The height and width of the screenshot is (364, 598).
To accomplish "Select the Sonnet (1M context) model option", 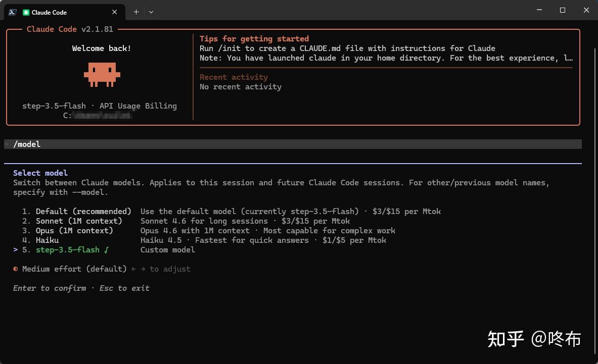I will [x=79, y=221].
